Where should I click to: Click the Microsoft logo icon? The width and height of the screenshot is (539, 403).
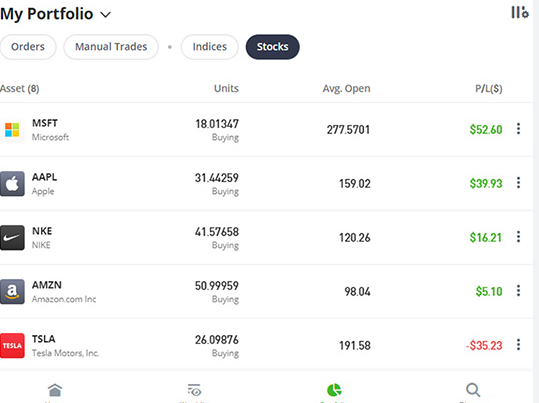pyautogui.click(x=12, y=130)
